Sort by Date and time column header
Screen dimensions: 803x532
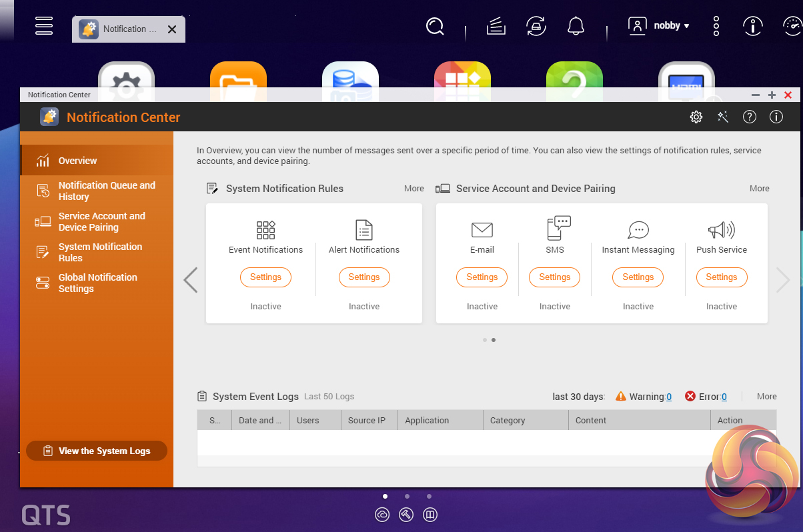260,421
